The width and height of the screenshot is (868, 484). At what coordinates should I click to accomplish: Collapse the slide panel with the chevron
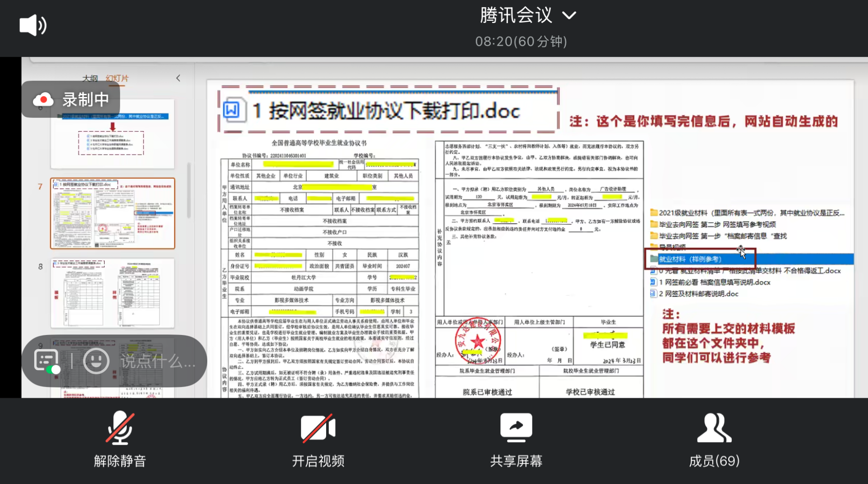point(178,78)
